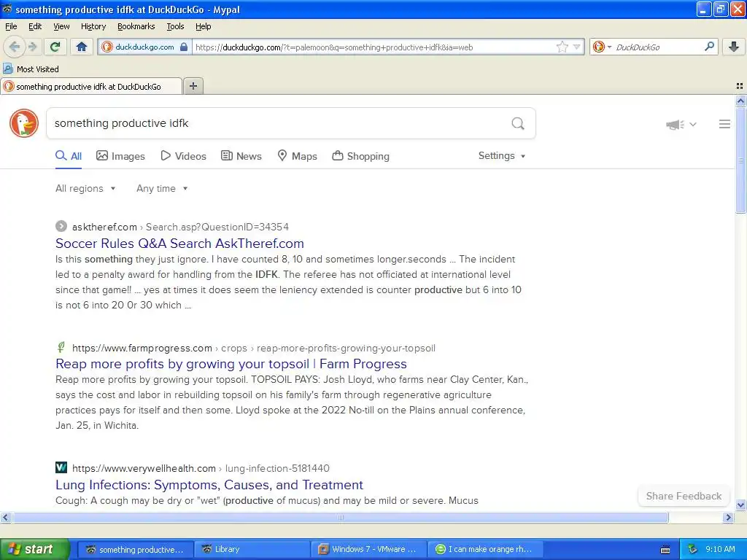The image size is (747, 560).
Task: Open the Settings dropdown
Action: coord(502,156)
